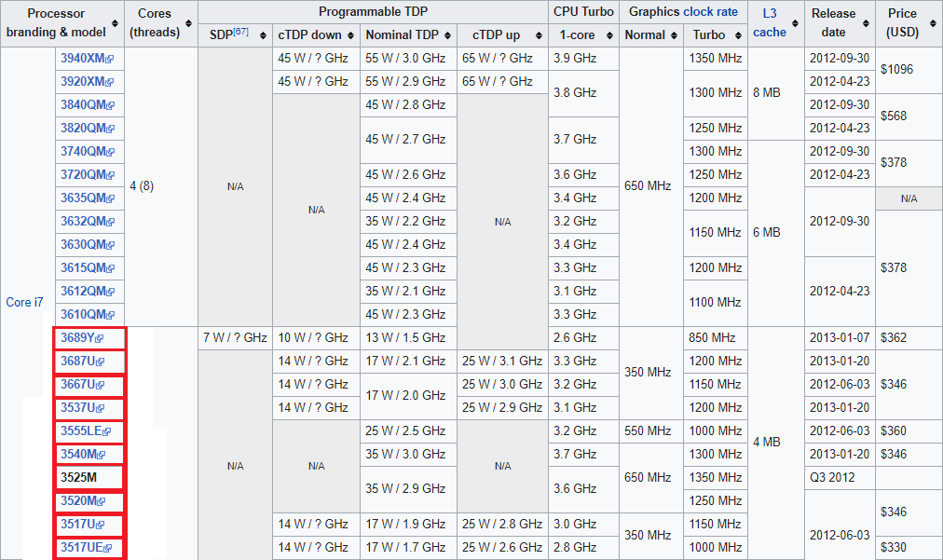Click the 13 W / 1.5 GHz cell
The width and height of the screenshot is (943, 560).
[406, 338]
